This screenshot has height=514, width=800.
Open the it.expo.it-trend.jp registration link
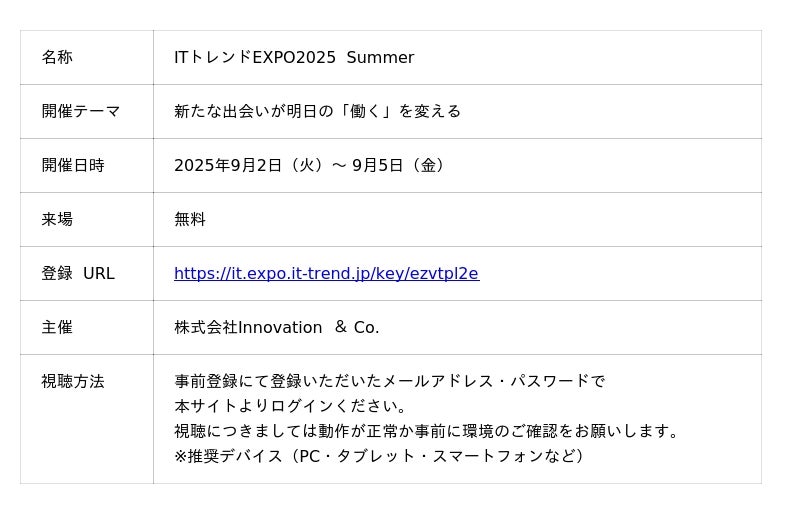[326, 274]
